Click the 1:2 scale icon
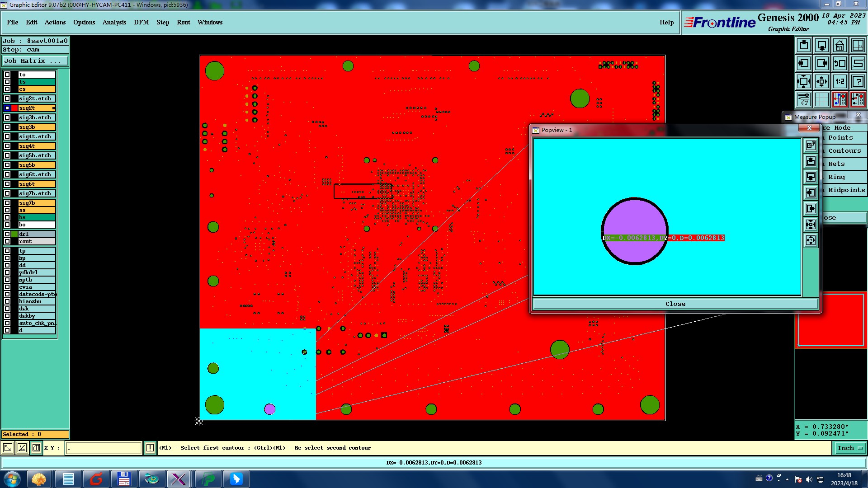 pyautogui.click(x=840, y=82)
